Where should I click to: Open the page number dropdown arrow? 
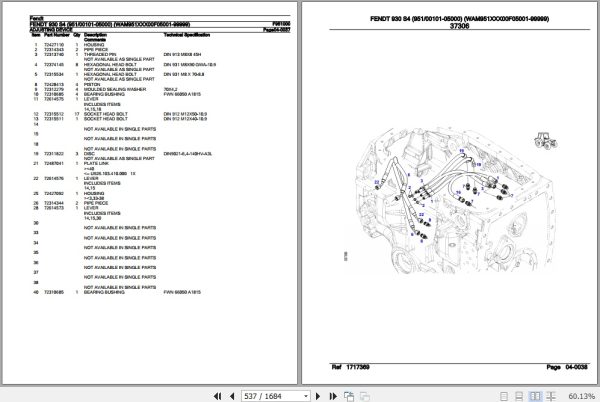tap(306, 396)
